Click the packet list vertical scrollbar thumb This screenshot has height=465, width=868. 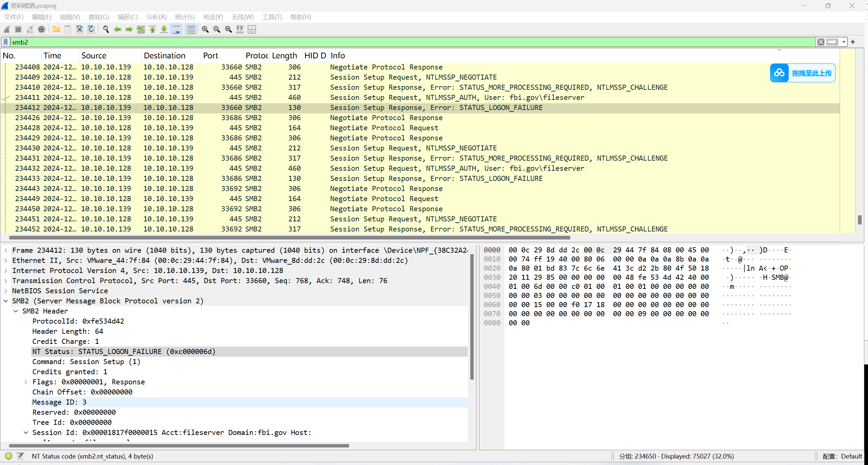860,220
